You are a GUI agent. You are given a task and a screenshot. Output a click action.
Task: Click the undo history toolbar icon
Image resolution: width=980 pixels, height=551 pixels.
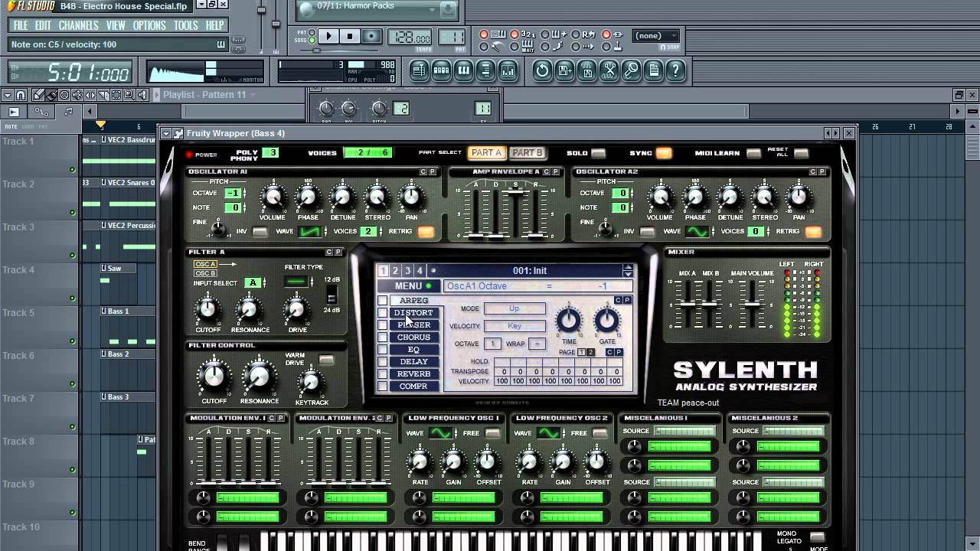542,71
